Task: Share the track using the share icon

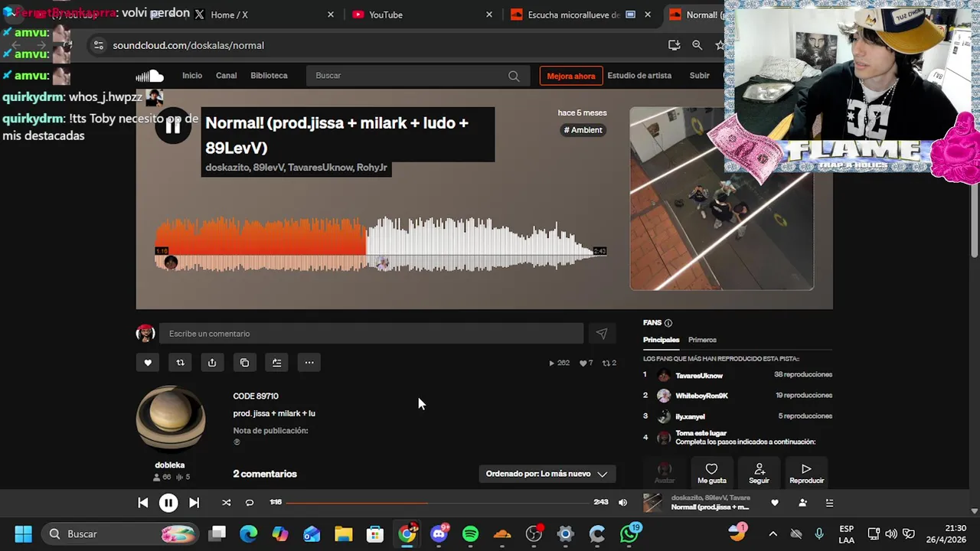Action: coord(212,363)
